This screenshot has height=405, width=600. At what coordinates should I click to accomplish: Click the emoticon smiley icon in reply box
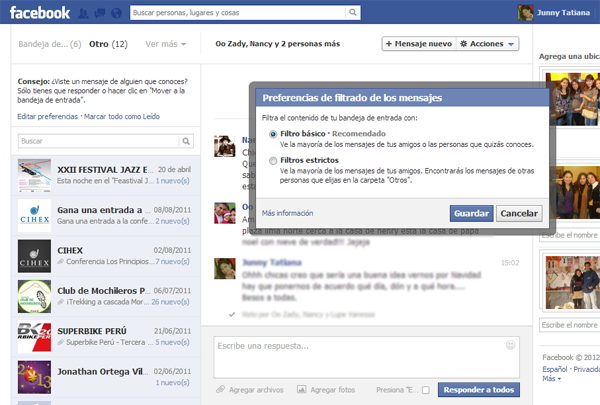pyautogui.click(x=510, y=345)
